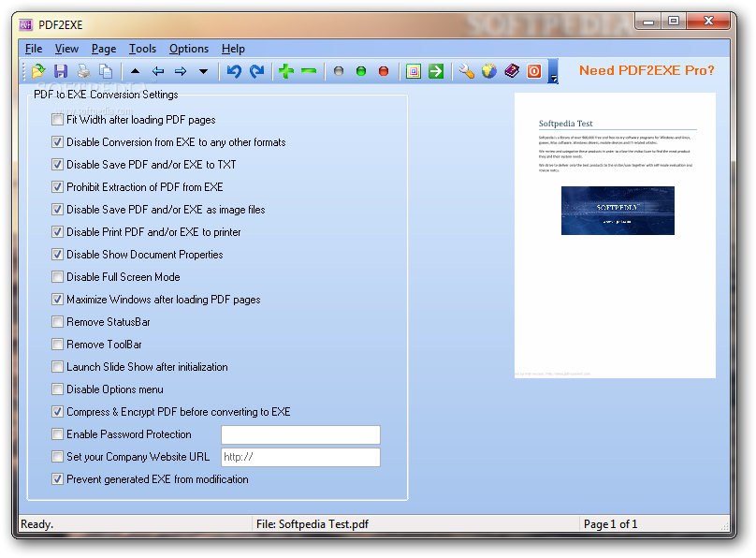Open the View menu

point(66,49)
